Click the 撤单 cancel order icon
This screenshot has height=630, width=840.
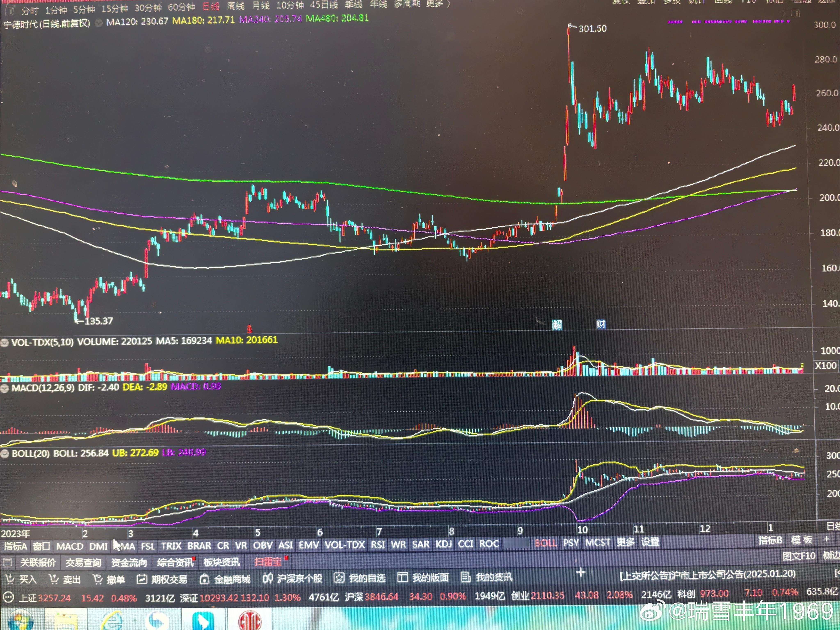(98, 579)
